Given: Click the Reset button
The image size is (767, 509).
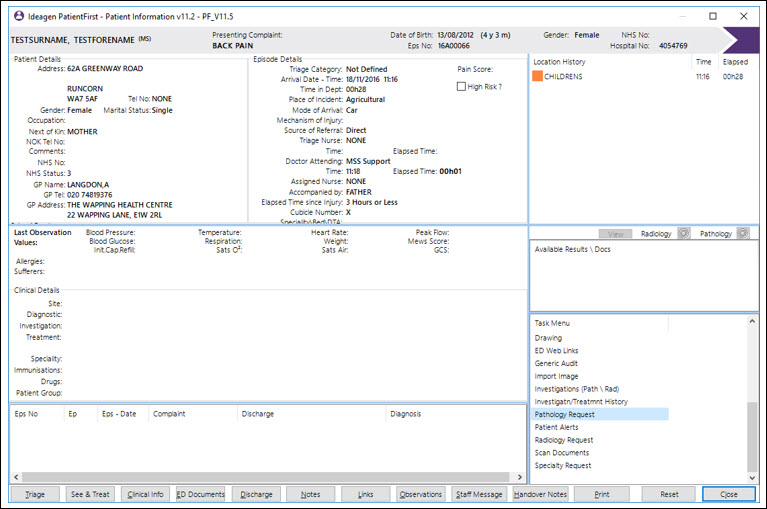Looking at the screenshot, I should click(x=669, y=494).
